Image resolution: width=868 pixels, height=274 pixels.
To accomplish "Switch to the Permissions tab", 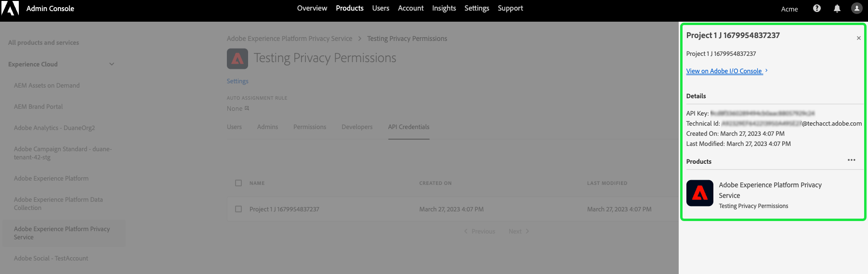I will click(x=310, y=127).
